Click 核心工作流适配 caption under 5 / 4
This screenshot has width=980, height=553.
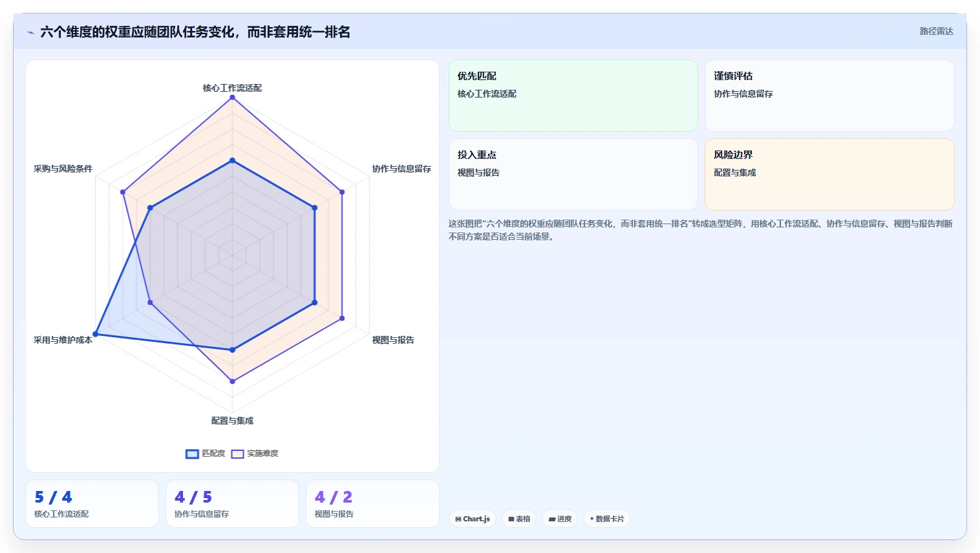coord(61,514)
